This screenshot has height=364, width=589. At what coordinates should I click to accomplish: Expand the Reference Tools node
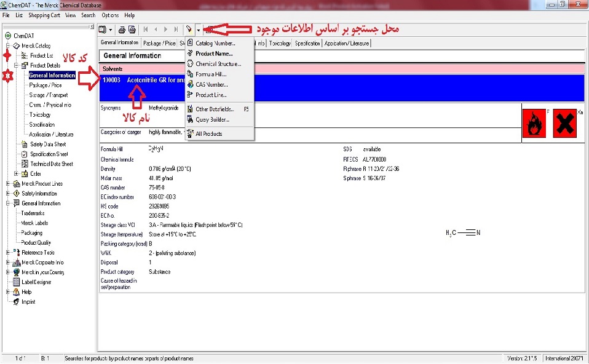point(8,253)
